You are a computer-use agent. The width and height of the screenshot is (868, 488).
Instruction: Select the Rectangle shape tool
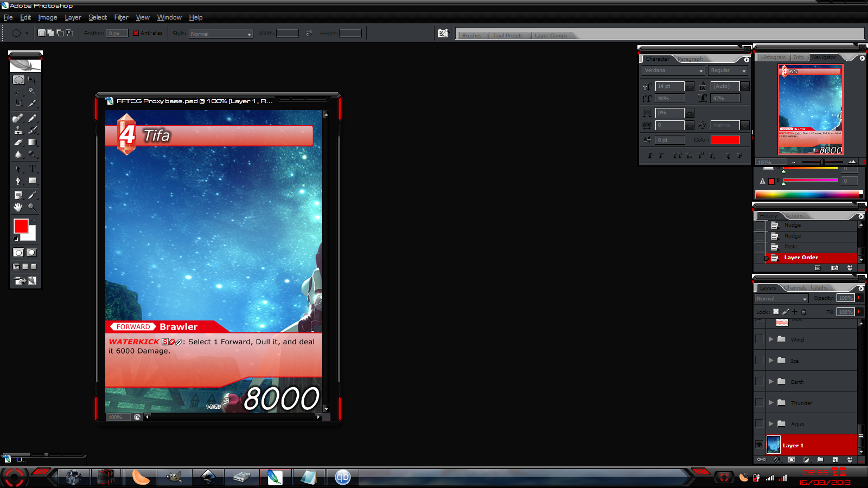pyautogui.click(x=32, y=181)
